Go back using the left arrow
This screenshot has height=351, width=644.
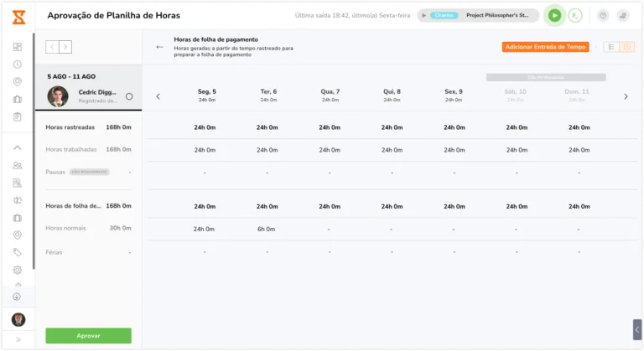point(160,47)
